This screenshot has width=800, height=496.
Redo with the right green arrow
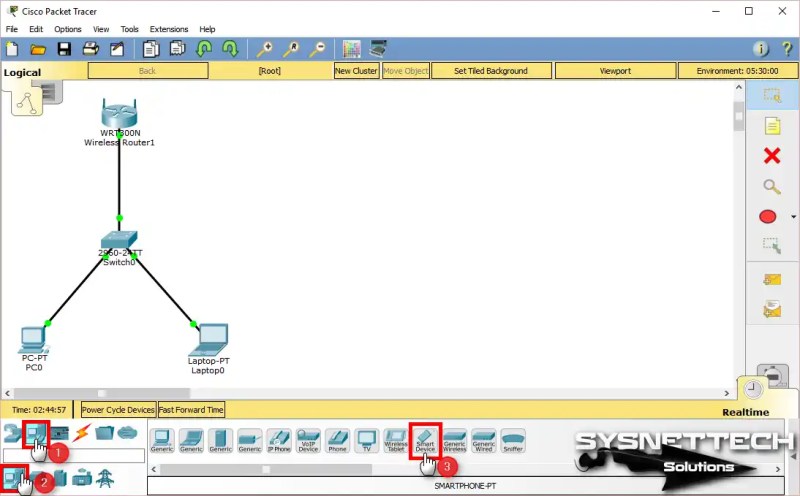[x=230, y=49]
